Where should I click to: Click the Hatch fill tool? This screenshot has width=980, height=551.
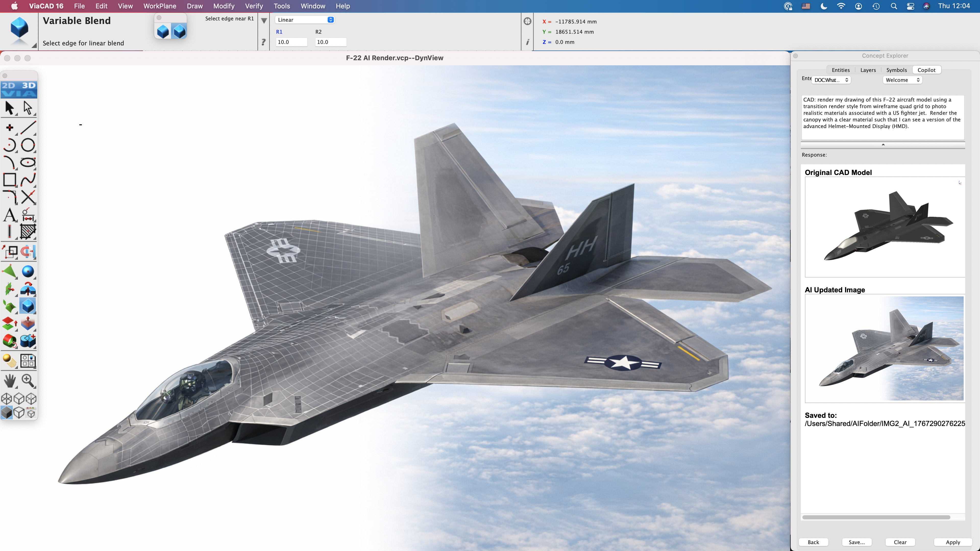[x=28, y=231]
